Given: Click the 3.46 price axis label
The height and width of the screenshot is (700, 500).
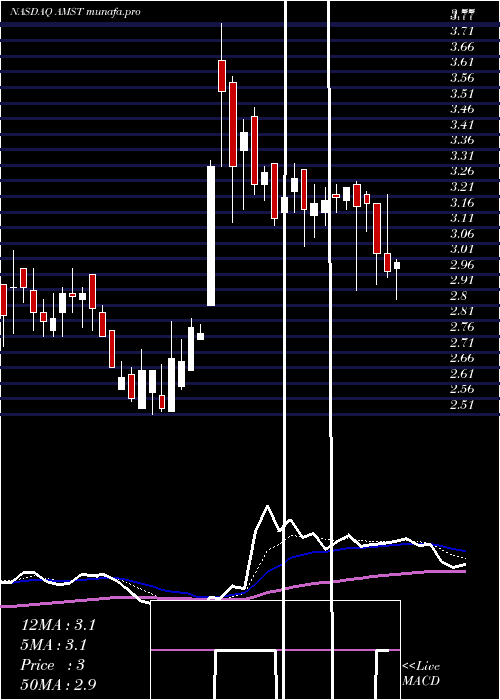Looking at the screenshot, I should coord(462,109).
